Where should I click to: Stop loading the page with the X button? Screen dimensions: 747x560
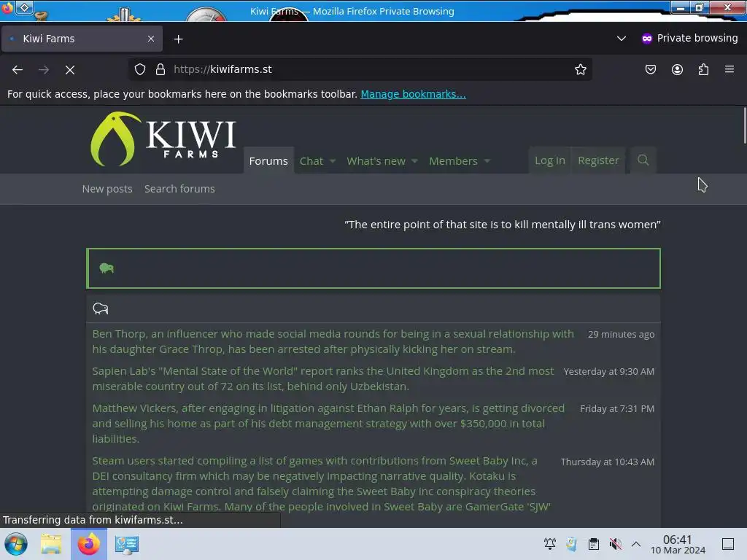coord(70,69)
